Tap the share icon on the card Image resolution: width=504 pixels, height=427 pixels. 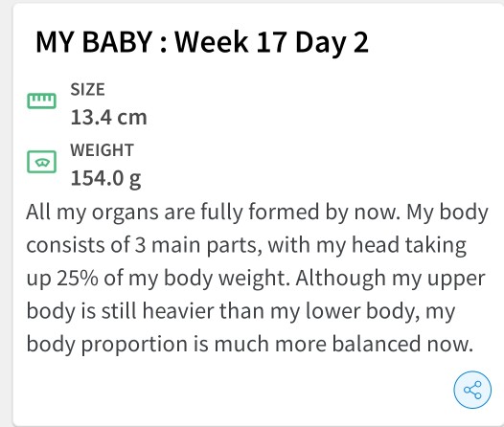pyautogui.click(x=472, y=390)
